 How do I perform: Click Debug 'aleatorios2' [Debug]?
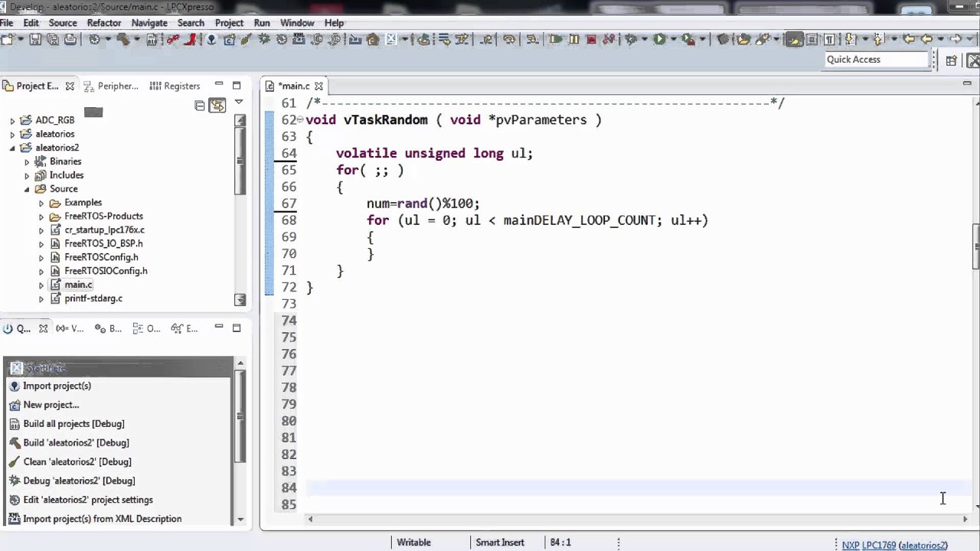click(79, 481)
